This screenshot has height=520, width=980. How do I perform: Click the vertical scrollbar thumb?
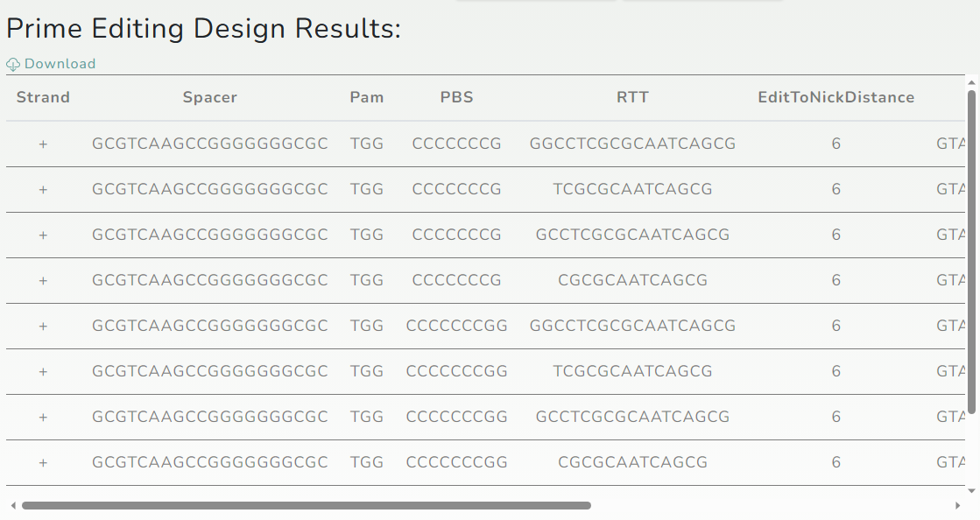coord(971,252)
